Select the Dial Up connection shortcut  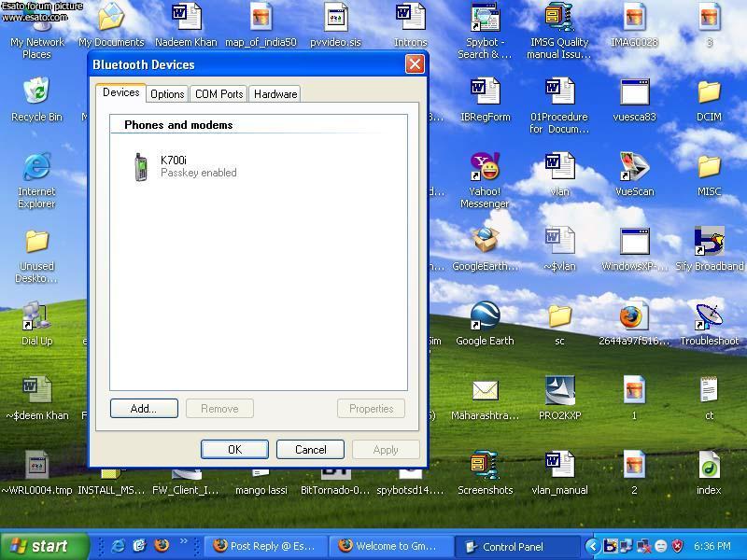(x=36, y=315)
